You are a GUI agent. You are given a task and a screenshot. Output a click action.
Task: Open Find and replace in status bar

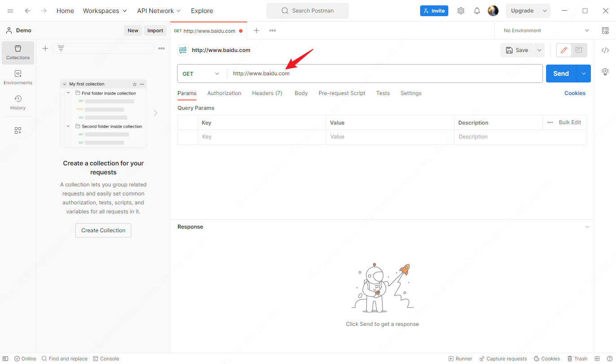tap(65, 359)
